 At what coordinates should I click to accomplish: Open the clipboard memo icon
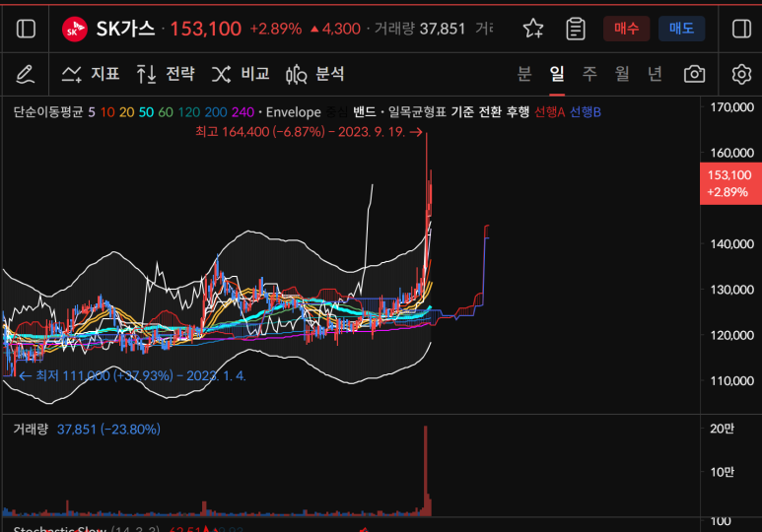576,29
